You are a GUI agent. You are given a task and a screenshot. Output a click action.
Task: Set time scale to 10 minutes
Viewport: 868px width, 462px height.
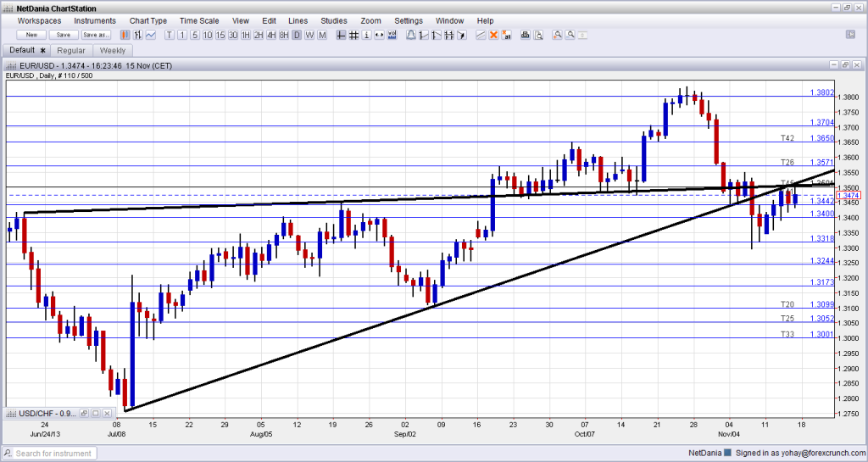click(x=208, y=35)
